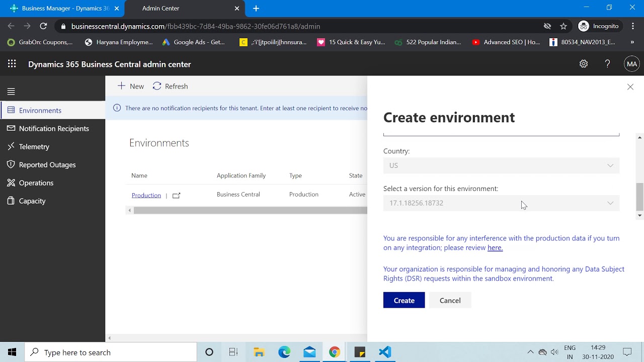Click the volume speaker tray icon

click(554, 352)
